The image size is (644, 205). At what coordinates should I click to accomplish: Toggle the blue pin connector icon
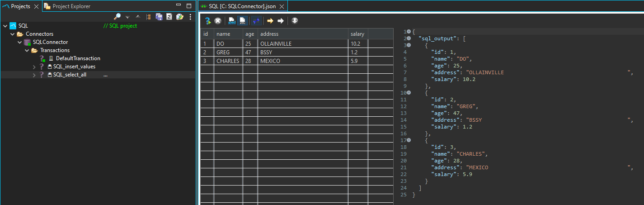(x=256, y=21)
